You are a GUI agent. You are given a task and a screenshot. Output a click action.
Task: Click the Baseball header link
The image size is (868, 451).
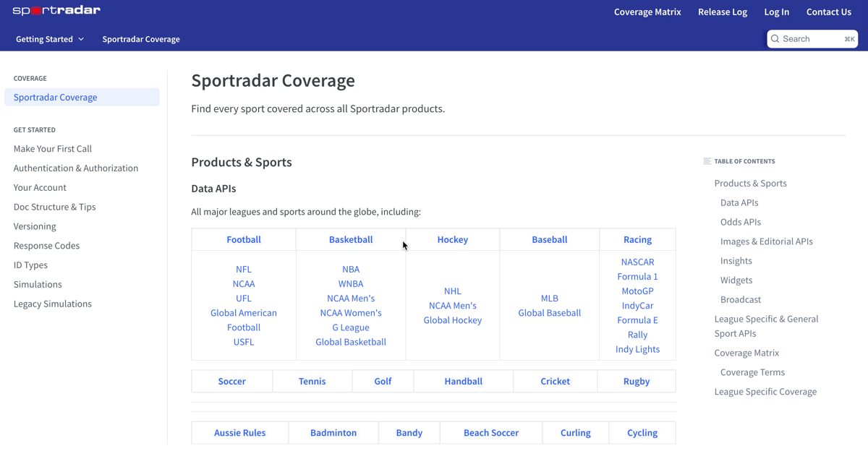pyautogui.click(x=550, y=239)
